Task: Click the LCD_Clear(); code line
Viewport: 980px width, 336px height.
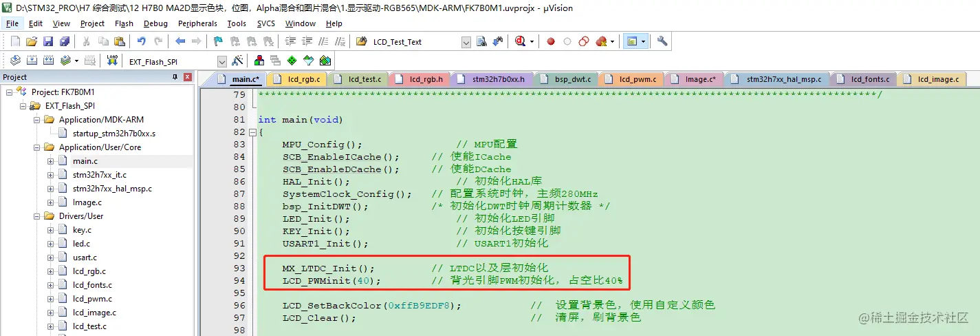Action: [x=319, y=317]
